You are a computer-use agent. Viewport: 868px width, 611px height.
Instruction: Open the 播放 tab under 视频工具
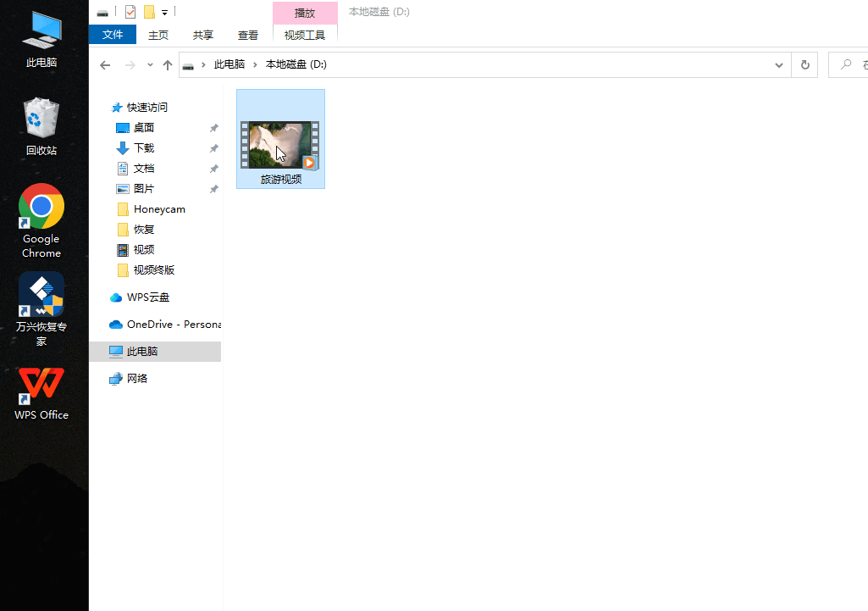coord(305,13)
